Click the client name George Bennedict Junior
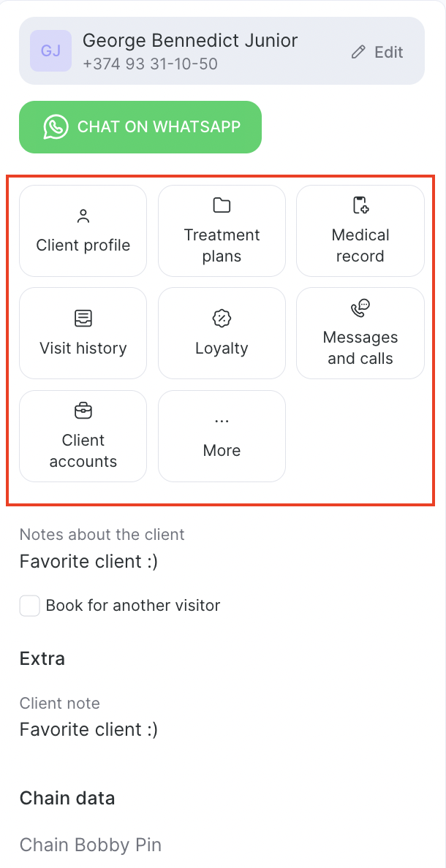The image size is (446, 868). pos(190,40)
